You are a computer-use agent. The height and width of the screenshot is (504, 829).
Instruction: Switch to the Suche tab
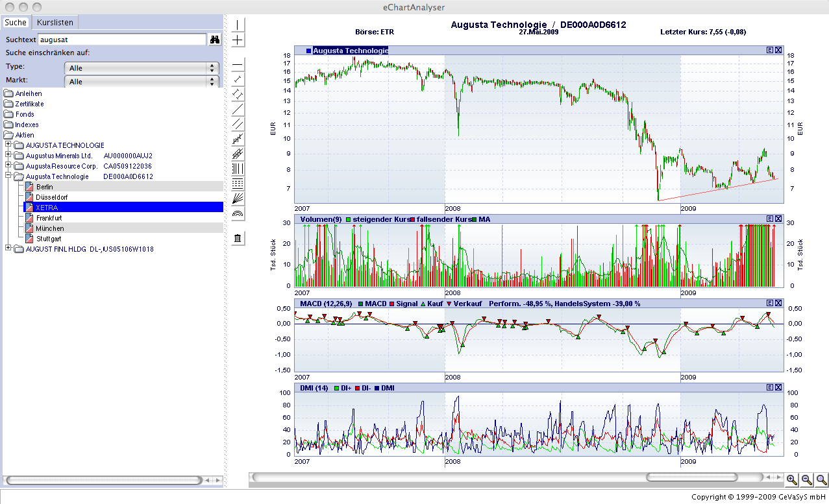point(15,22)
